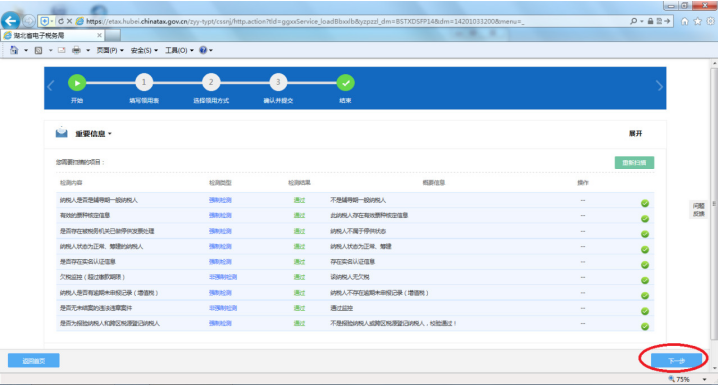Click the go-to arrow in address bar

click(667, 21)
